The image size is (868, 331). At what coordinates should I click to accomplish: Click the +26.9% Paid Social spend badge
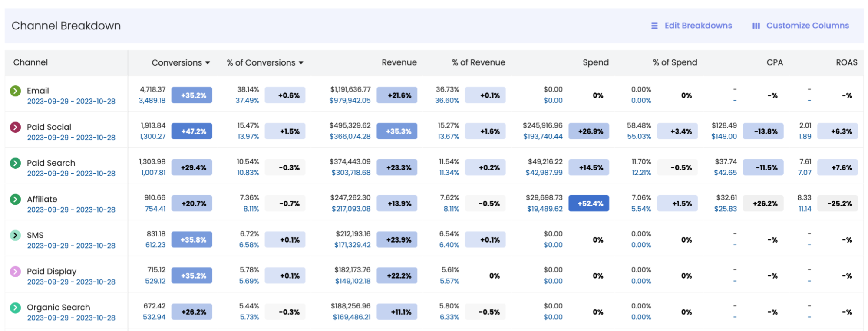[589, 131]
